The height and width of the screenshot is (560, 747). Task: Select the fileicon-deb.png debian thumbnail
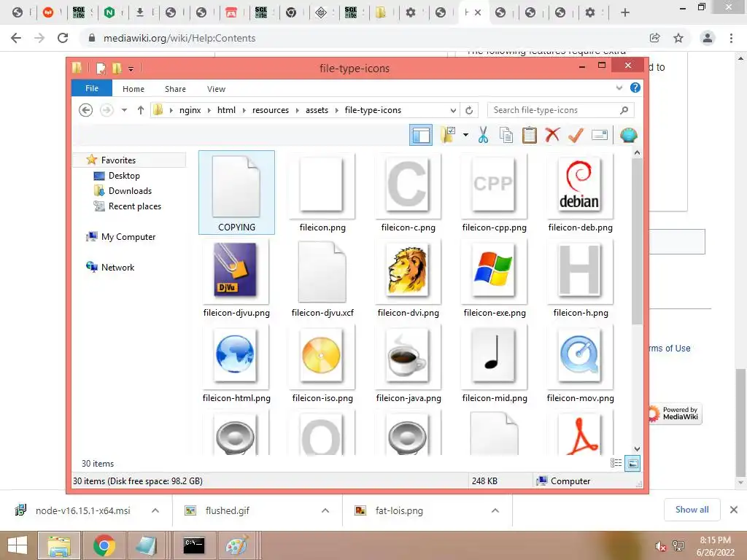580,192
